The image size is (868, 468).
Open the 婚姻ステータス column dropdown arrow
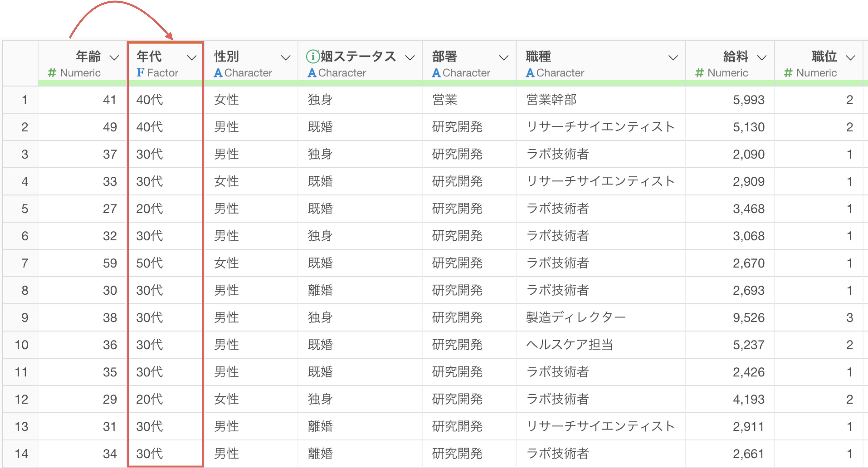click(410, 58)
